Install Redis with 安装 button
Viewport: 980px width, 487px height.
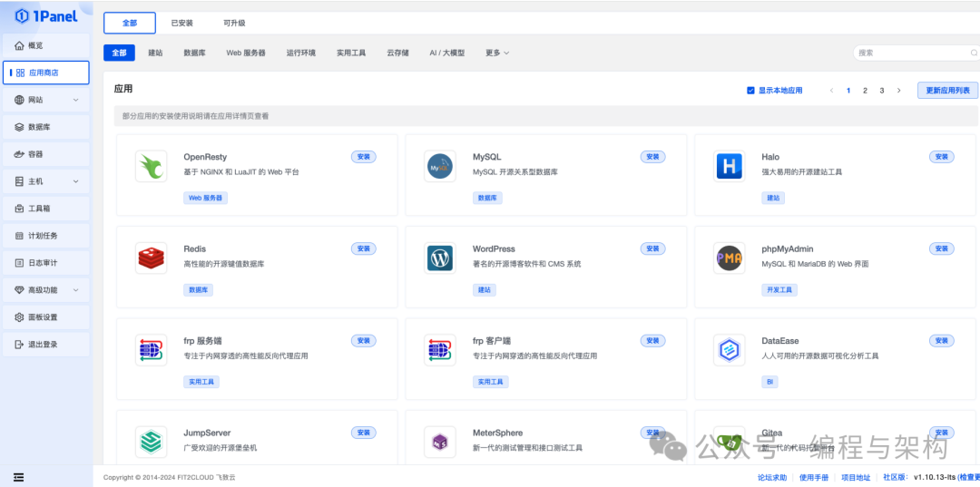364,248
